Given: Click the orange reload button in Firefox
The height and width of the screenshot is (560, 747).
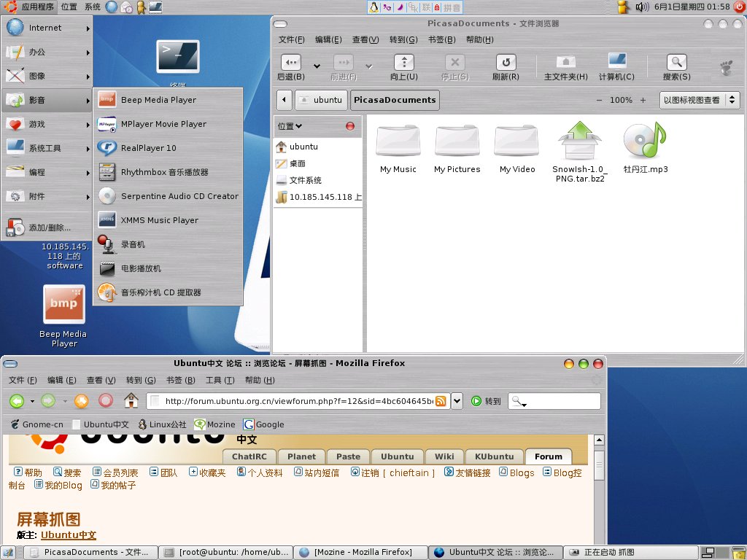Looking at the screenshot, I should [x=82, y=401].
